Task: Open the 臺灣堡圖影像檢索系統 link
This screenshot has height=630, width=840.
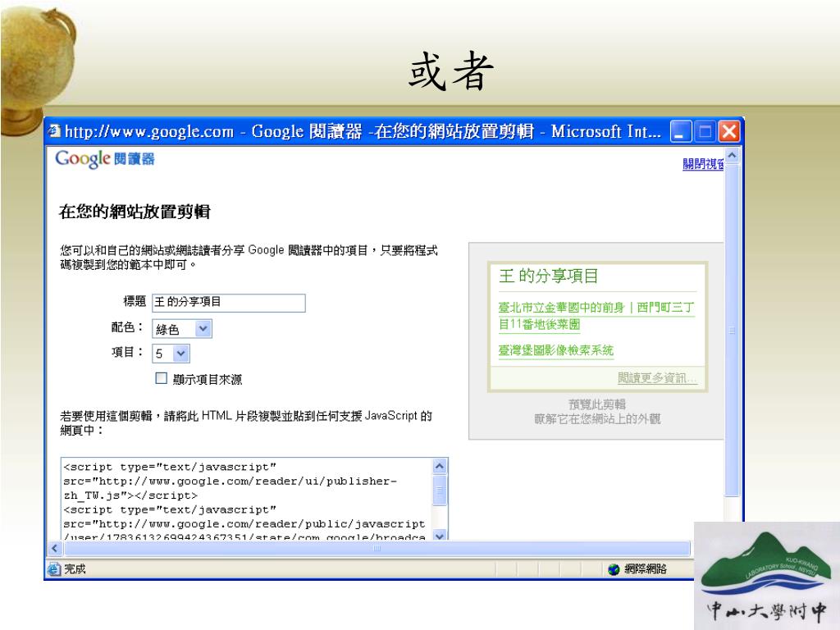Action: [555, 350]
